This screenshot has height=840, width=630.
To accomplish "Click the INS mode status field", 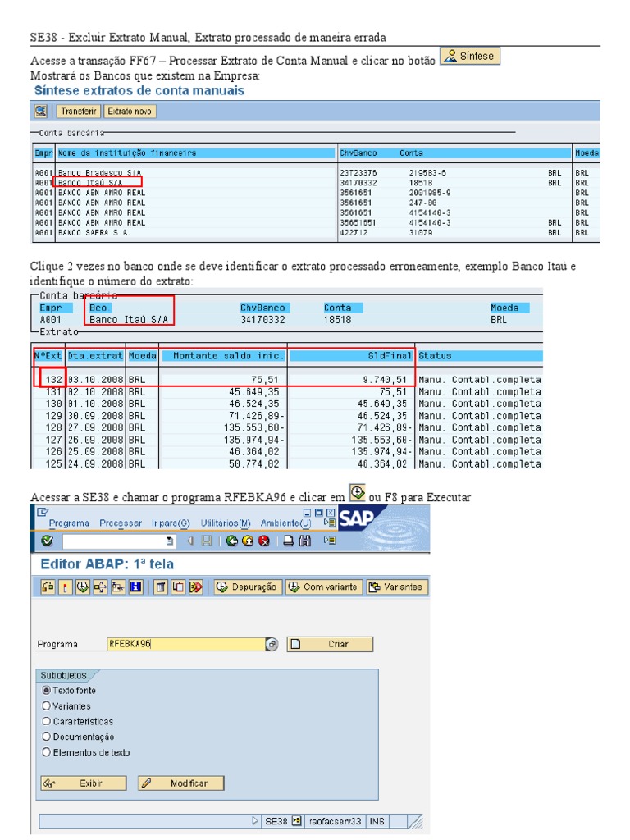I will point(377,820).
